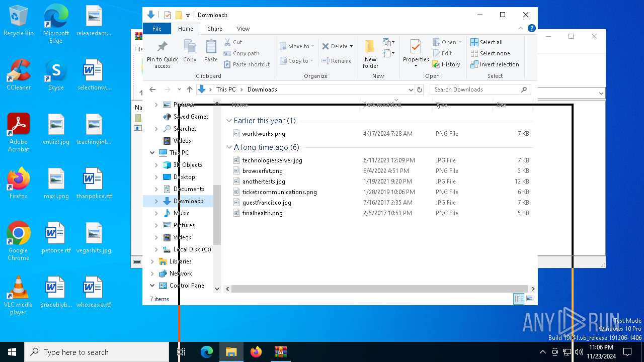The width and height of the screenshot is (644, 362).
Task: Open the Copy to dropdown
Action: 296,61
